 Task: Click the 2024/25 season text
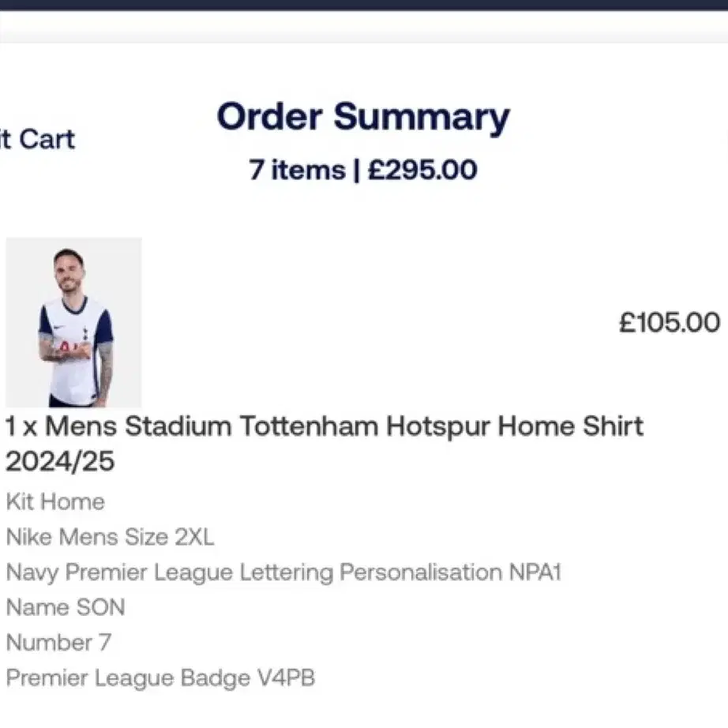pyautogui.click(x=60, y=461)
